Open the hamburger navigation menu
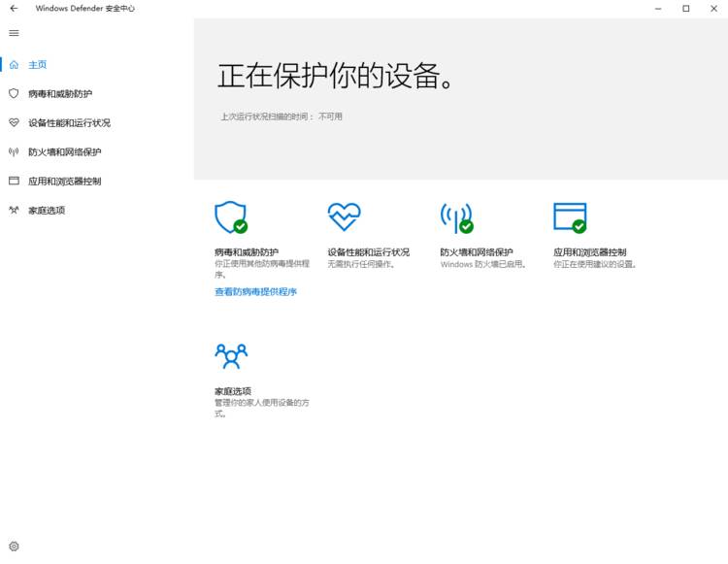 coord(14,33)
